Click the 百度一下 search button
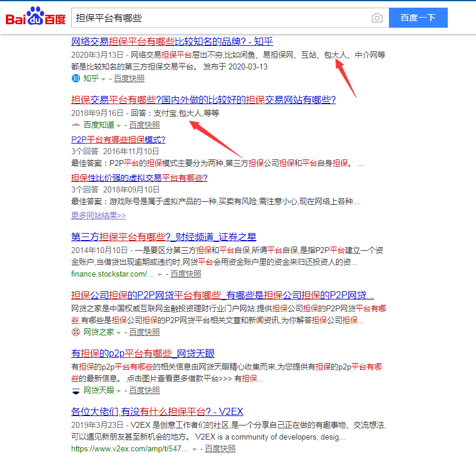This screenshot has height=459, width=476. click(418, 18)
